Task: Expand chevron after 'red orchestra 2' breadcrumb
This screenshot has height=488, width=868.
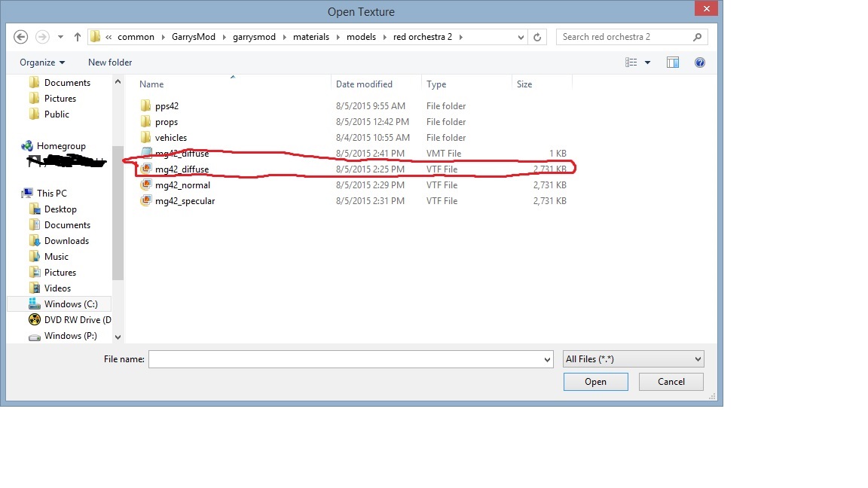Action: click(460, 37)
